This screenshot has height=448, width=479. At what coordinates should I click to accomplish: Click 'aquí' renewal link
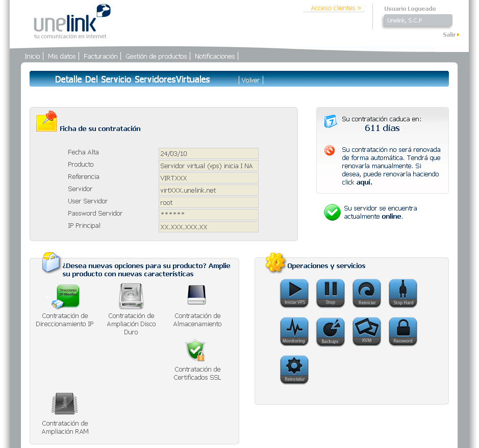[x=364, y=182]
